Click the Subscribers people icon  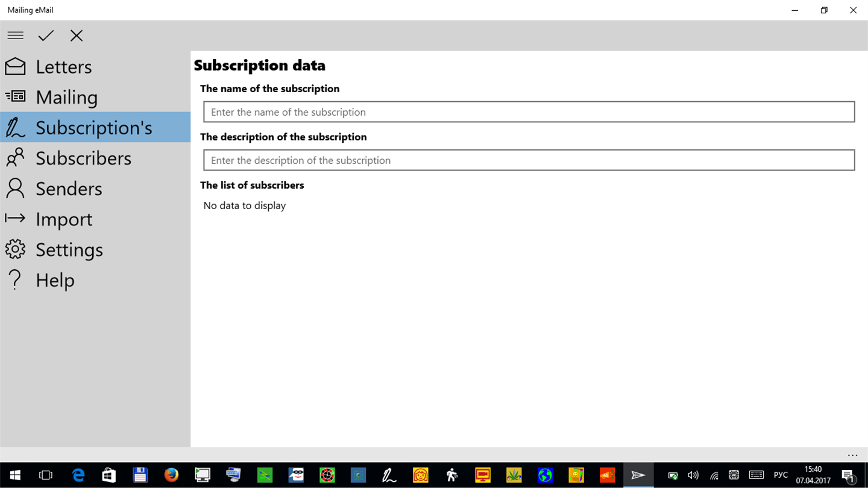click(x=15, y=158)
